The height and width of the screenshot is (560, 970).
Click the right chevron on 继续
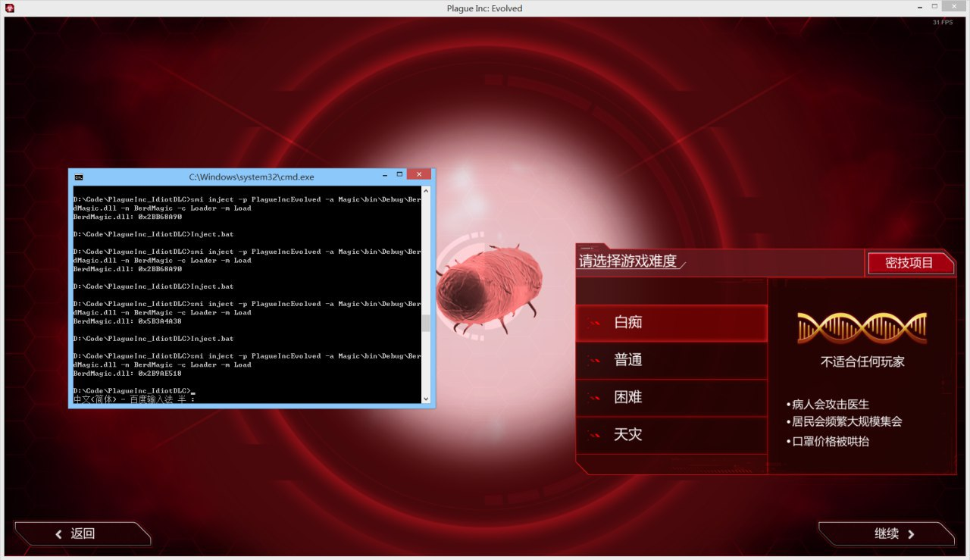(x=911, y=534)
